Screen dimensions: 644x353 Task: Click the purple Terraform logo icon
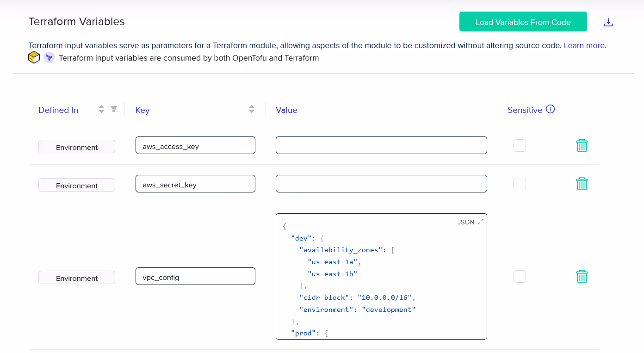[49, 58]
